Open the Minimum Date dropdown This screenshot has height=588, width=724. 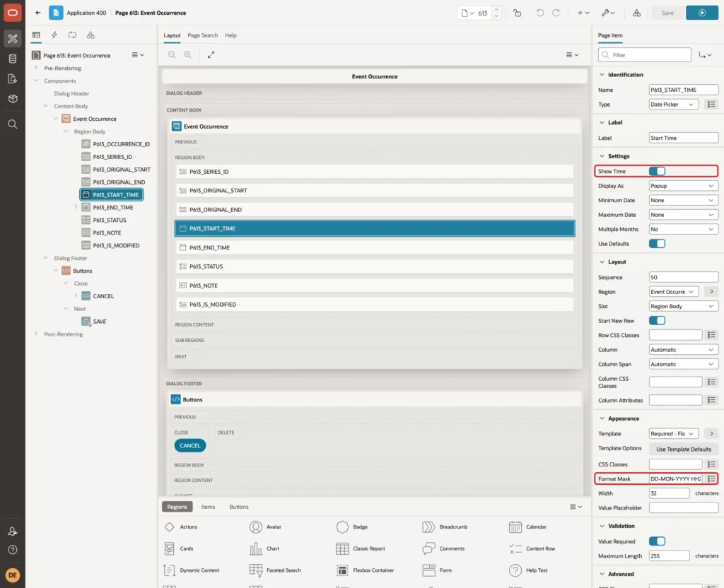tap(684, 200)
